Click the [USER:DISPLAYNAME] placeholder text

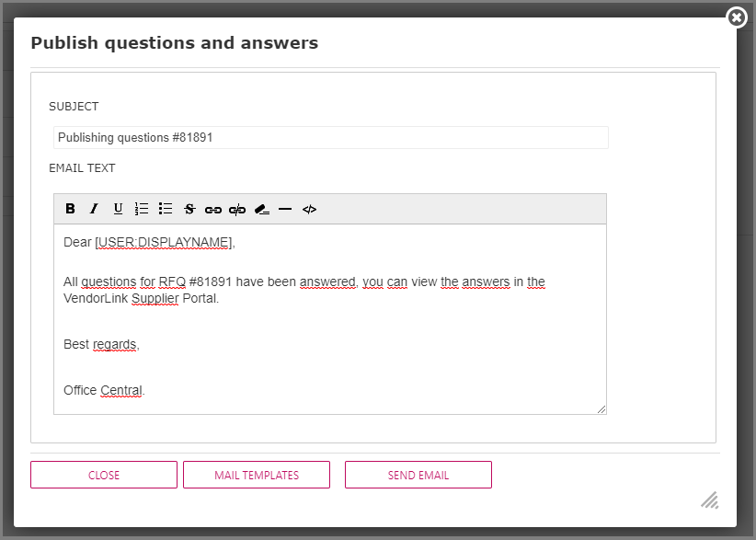[x=164, y=243]
